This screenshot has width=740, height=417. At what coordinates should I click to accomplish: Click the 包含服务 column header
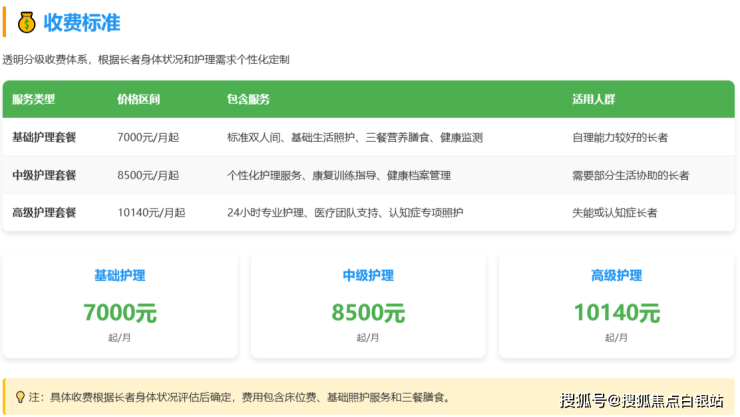click(x=248, y=99)
